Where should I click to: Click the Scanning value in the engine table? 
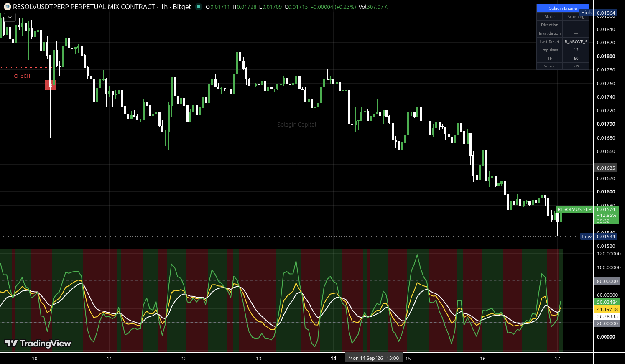tap(576, 17)
